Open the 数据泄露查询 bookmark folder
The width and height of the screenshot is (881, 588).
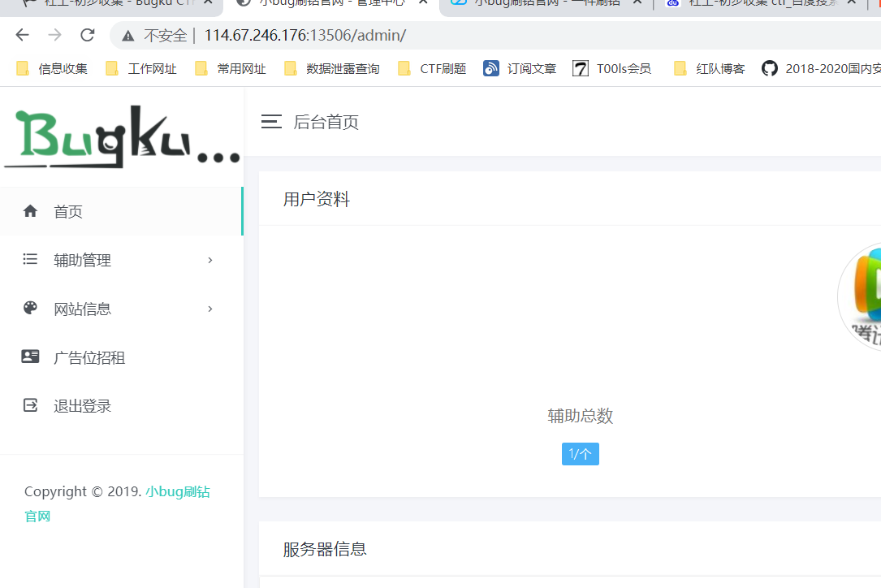click(332, 68)
